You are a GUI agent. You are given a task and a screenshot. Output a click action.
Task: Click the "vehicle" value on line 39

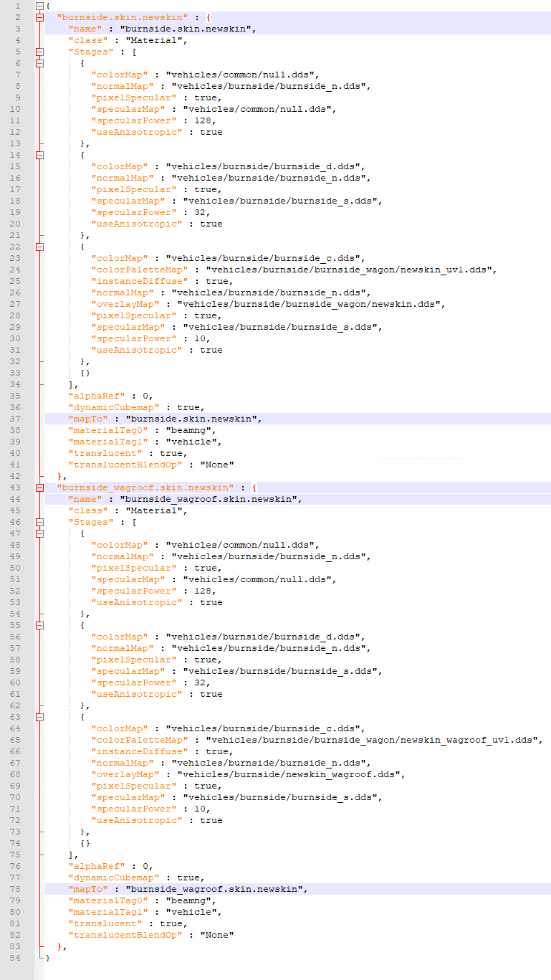click(x=194, y=442)
